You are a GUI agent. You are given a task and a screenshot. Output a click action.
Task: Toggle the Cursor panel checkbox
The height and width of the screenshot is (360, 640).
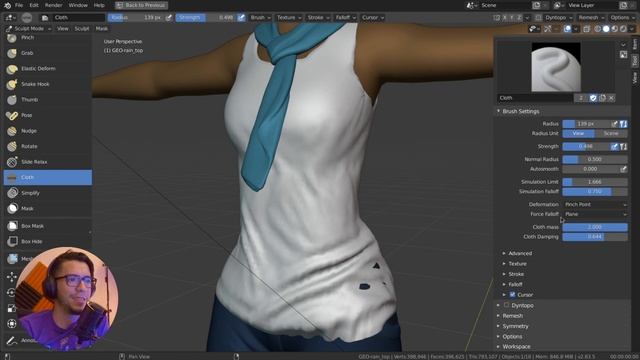(513, 294)
